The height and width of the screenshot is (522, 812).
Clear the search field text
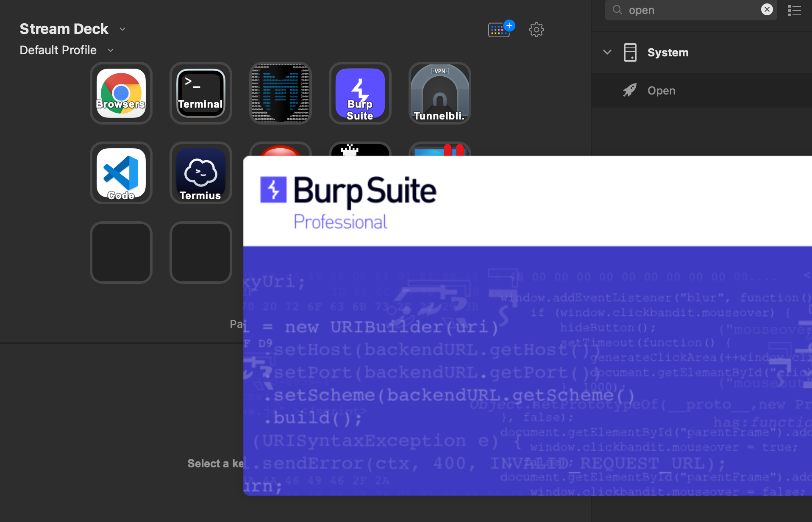767,10
